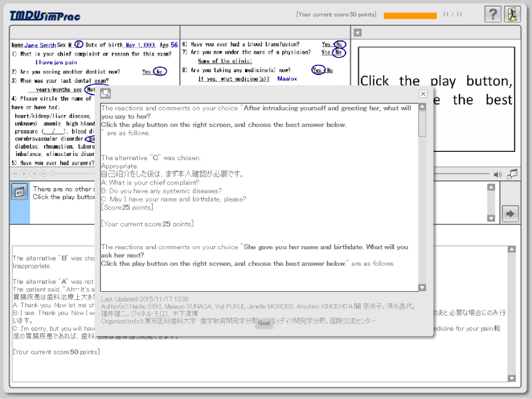Click the exit simulation door icon
This screenshot has height=399, width=532.
point(512,15)
